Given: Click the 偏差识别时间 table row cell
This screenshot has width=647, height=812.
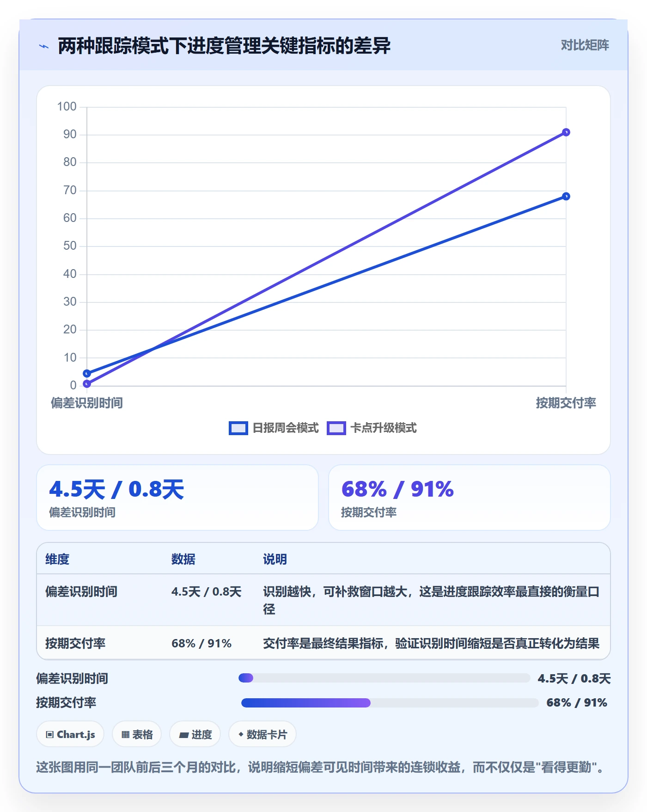Looking at the screenshot, I should 81,592.
